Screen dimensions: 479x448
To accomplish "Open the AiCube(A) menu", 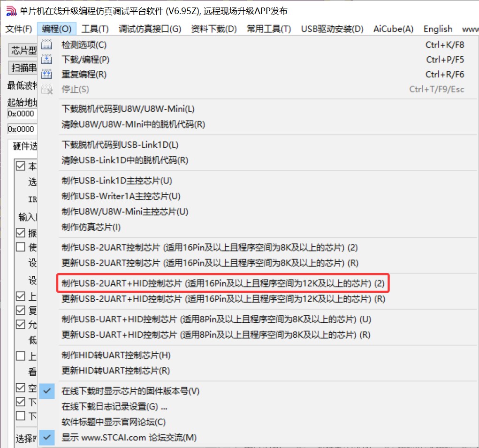I will (393, 29).
